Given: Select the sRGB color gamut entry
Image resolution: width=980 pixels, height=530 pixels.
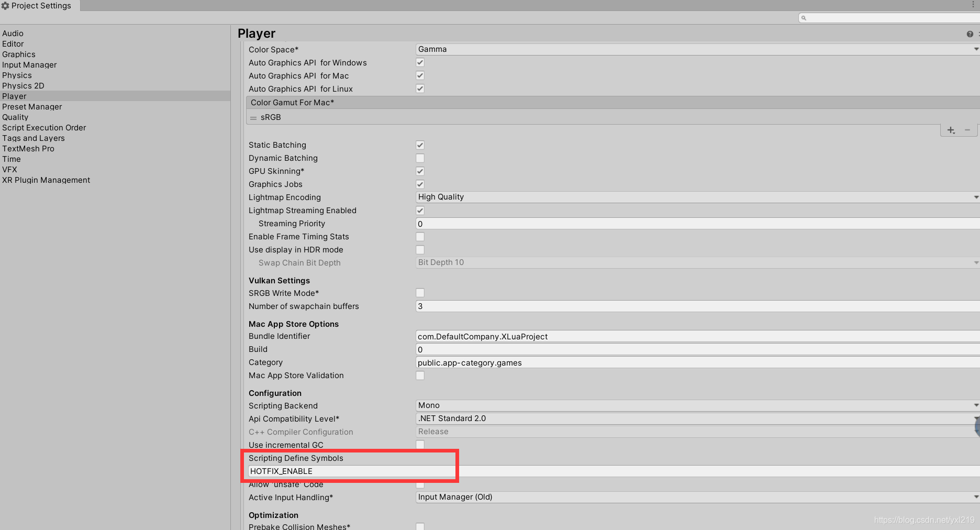Looking at the screenshot, I should click(x=612, y=117).
